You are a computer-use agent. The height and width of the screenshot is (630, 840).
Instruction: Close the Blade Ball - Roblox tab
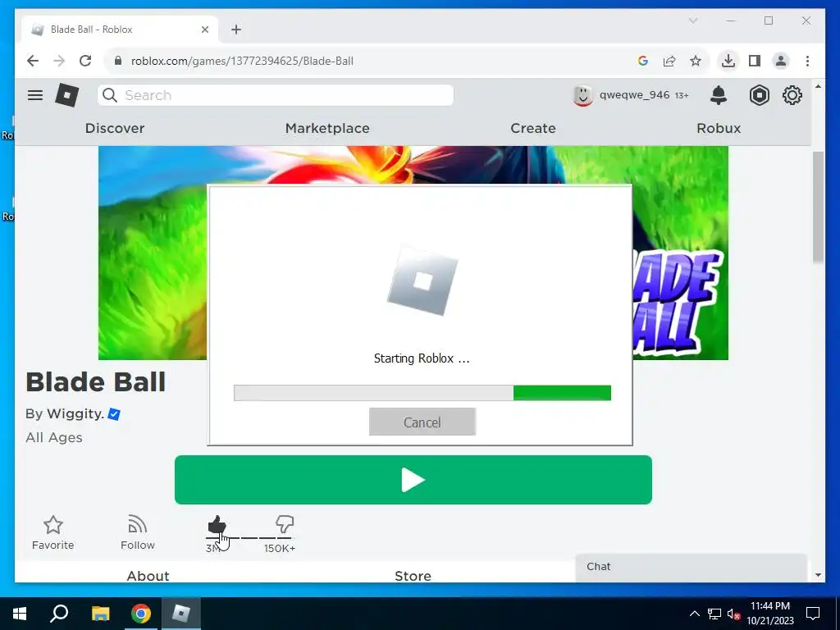(x=204, y=30)
